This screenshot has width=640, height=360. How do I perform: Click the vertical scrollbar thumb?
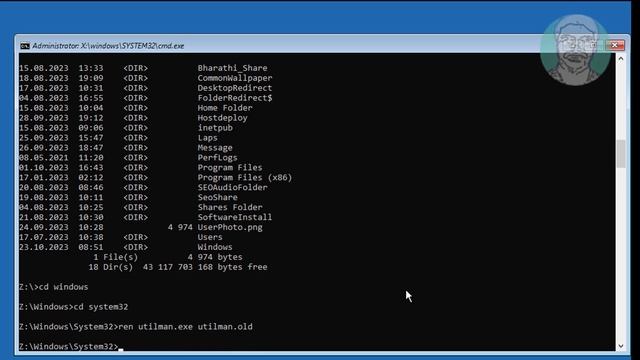[x=621, y=153]
